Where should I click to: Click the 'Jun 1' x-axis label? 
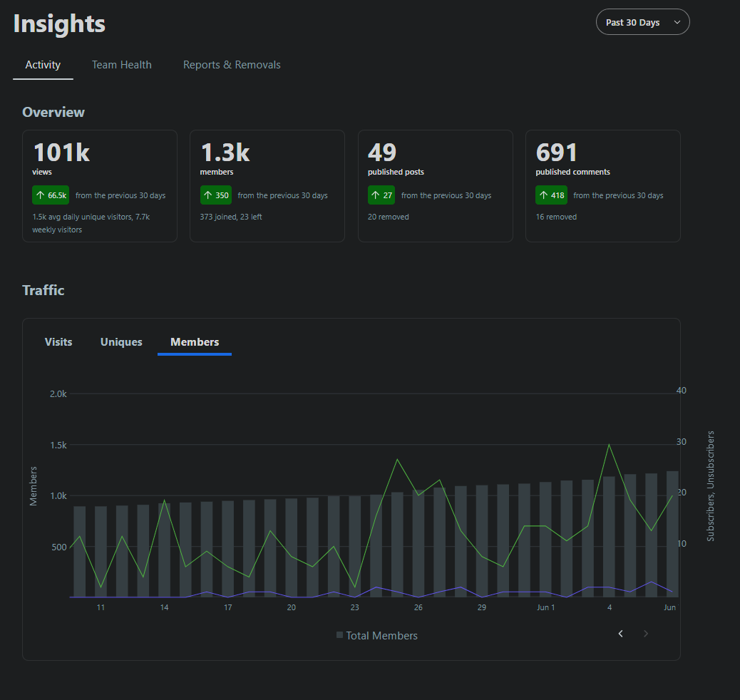pos(545,607)
